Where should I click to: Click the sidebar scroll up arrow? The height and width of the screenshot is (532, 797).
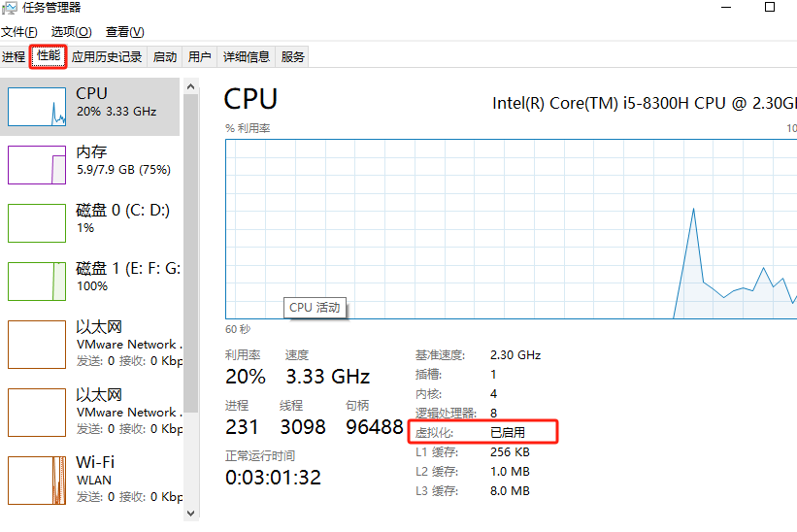190,87
